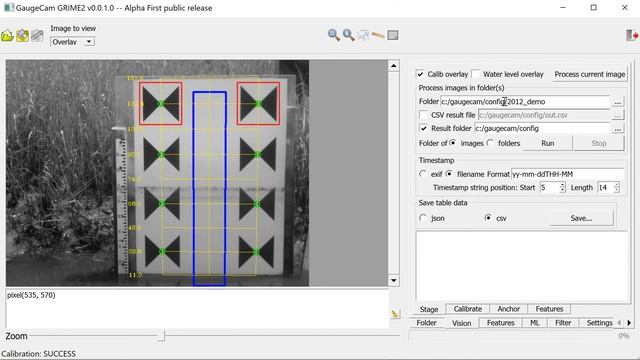This screenshot has height=360, width=640.
Task: Click the Start position value field
Action: point(549,187)
